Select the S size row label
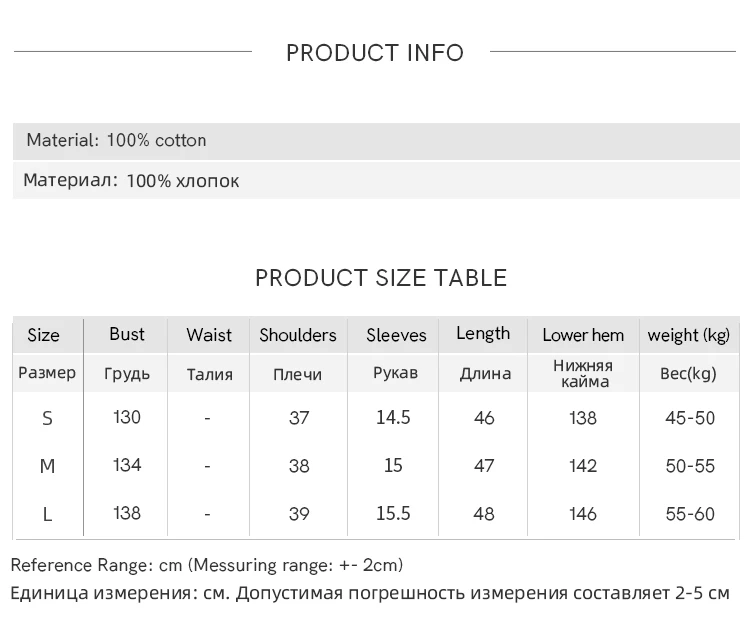Viewport: 750px width, 630px height. [47, 418]
